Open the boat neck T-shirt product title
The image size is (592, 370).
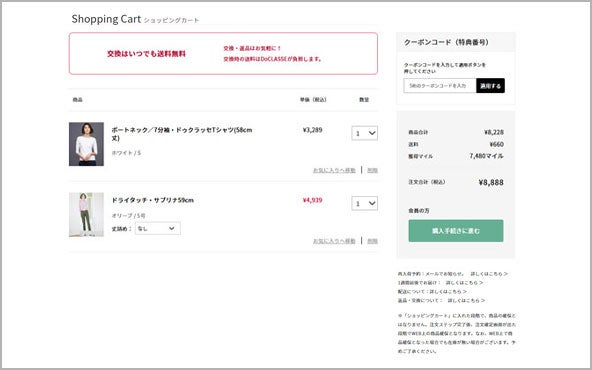[x=182, y=134]
